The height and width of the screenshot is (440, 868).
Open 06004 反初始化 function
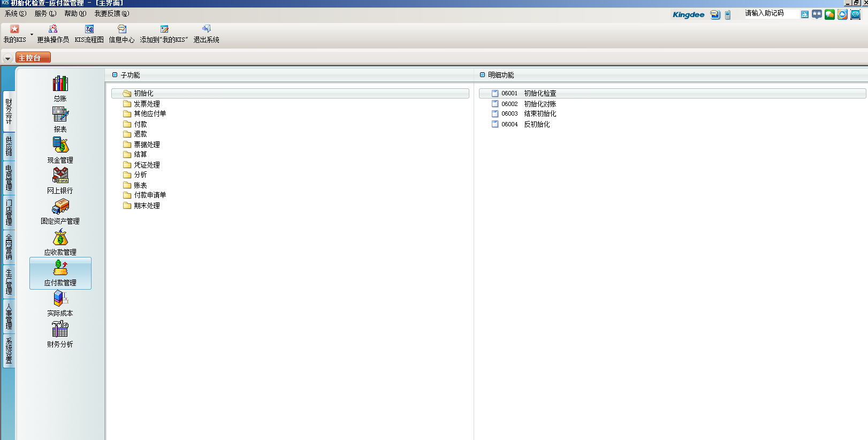(521, 124)
